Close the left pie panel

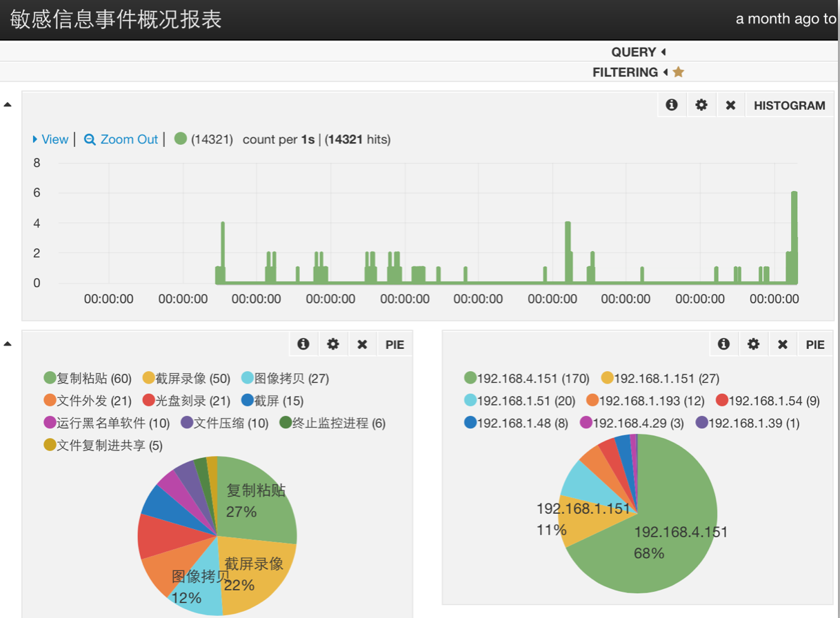click(x=362, y=343)
